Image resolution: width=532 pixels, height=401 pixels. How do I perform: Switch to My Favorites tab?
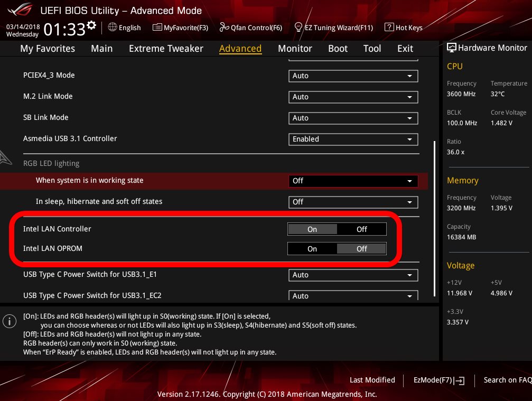[48, 49]
